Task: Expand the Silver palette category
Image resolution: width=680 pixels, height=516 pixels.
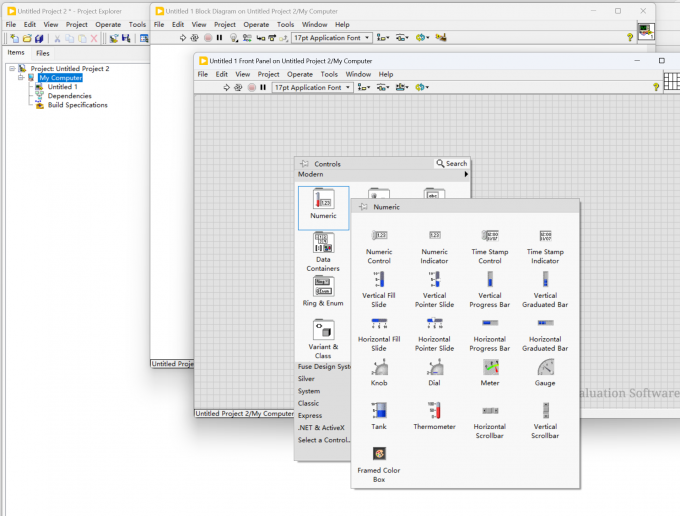Action: pos(306,379)
